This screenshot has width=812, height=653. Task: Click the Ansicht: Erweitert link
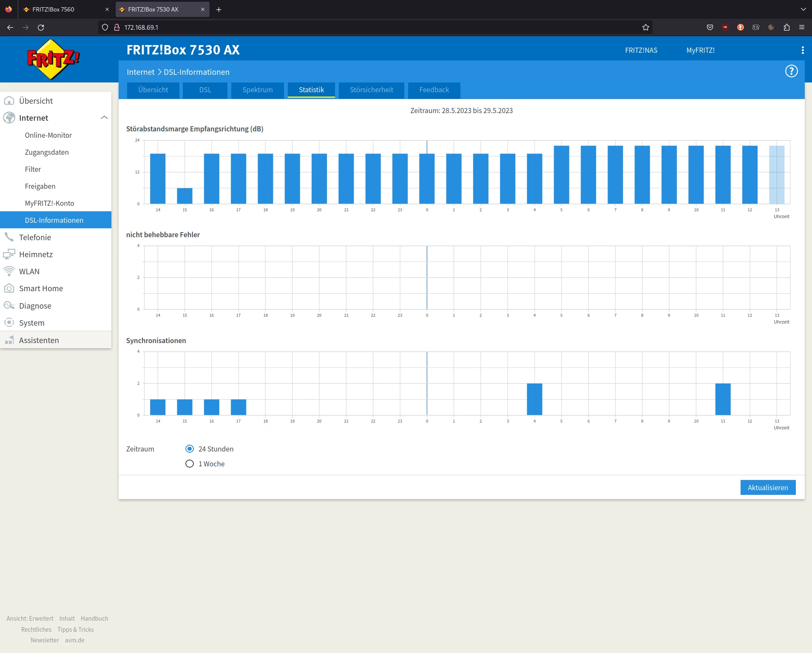pyautogui.click(x=30, y=619)
